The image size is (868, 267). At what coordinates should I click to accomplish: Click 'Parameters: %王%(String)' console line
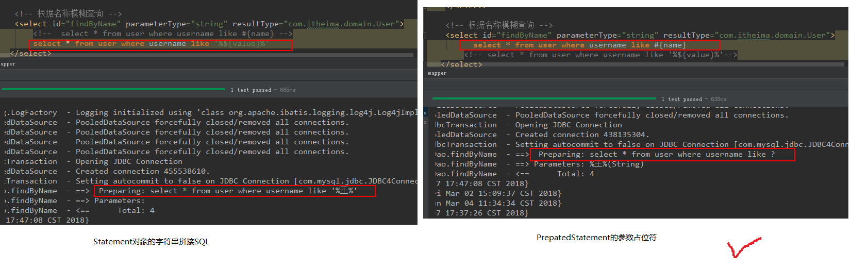(x=589, y=164)
